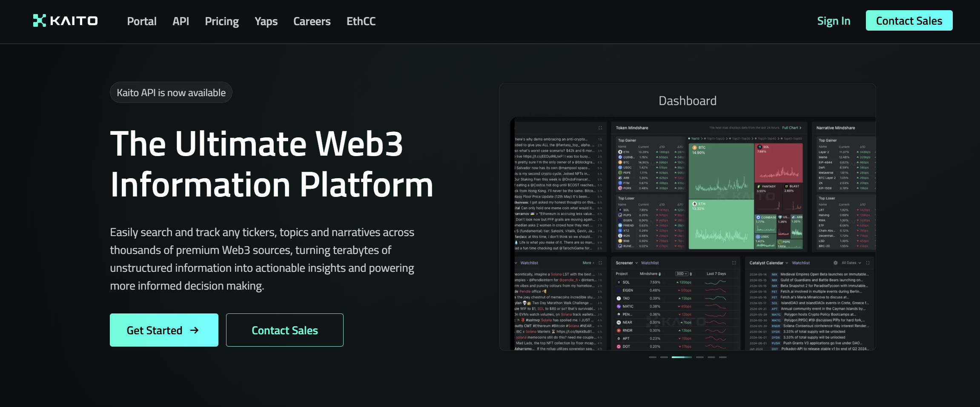Select the last carousel indicator

(723, 357)
